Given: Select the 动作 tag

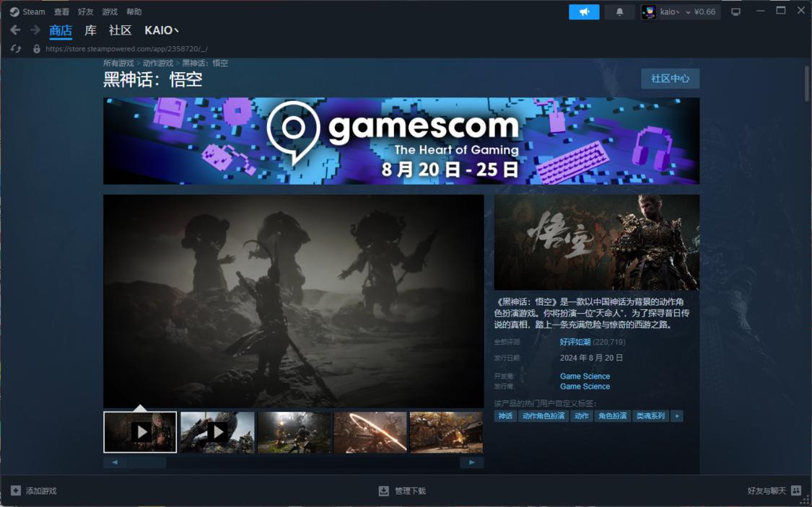Looking at the screenshot, I should (x=582, y=416).
